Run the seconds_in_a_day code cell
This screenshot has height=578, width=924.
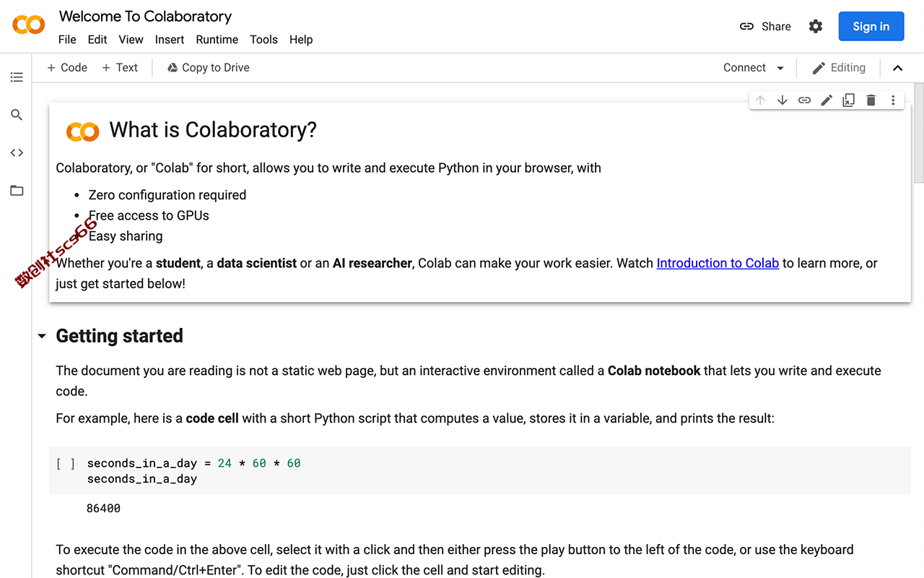click(x=66, y=464)
